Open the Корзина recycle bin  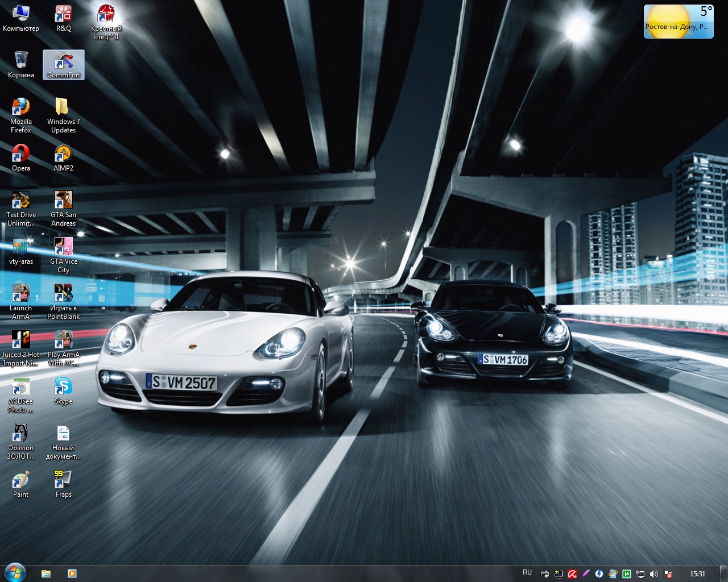click(x=21, y=65)
